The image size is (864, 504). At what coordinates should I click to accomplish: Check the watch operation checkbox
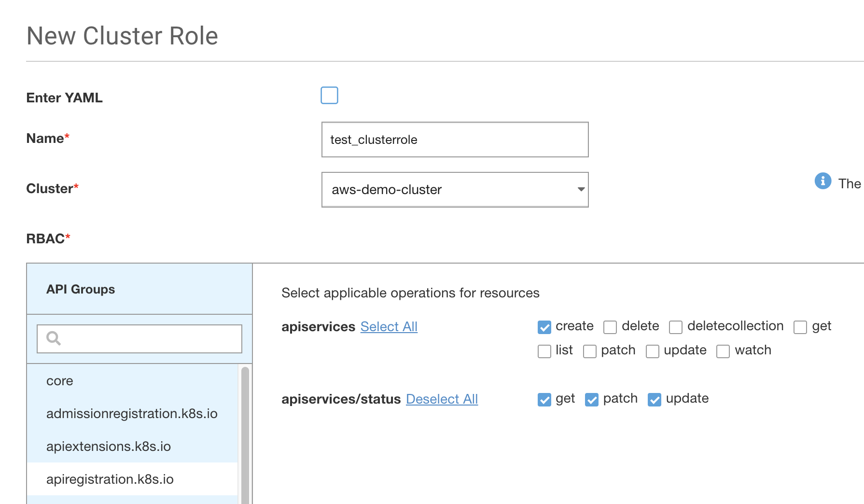723,351
